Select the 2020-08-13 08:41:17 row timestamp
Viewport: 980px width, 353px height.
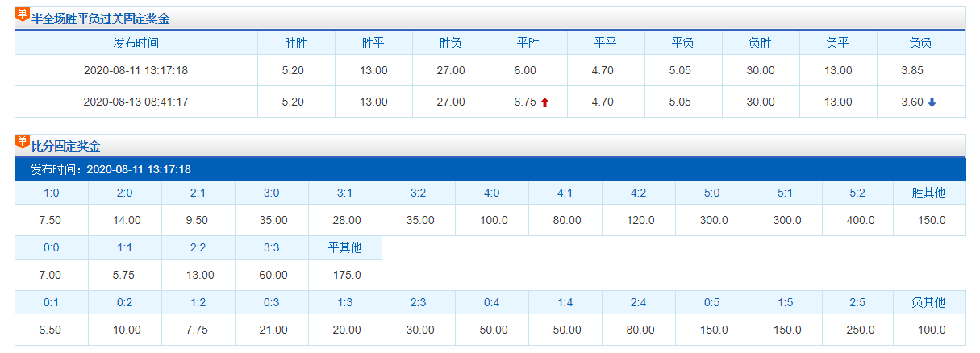136,102
